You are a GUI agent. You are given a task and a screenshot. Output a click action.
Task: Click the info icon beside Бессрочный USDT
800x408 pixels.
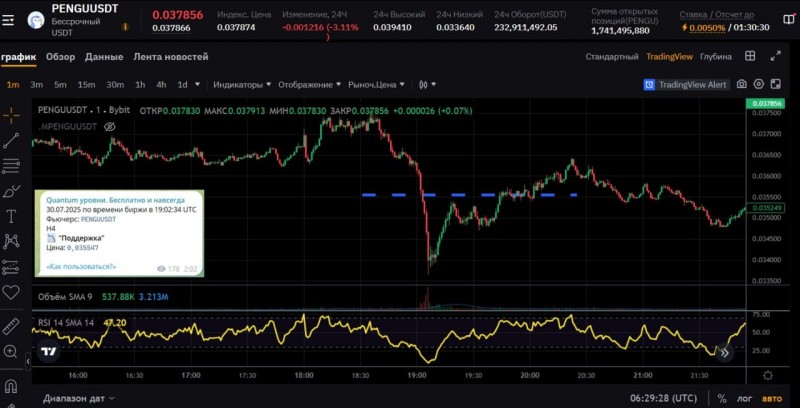125,27
